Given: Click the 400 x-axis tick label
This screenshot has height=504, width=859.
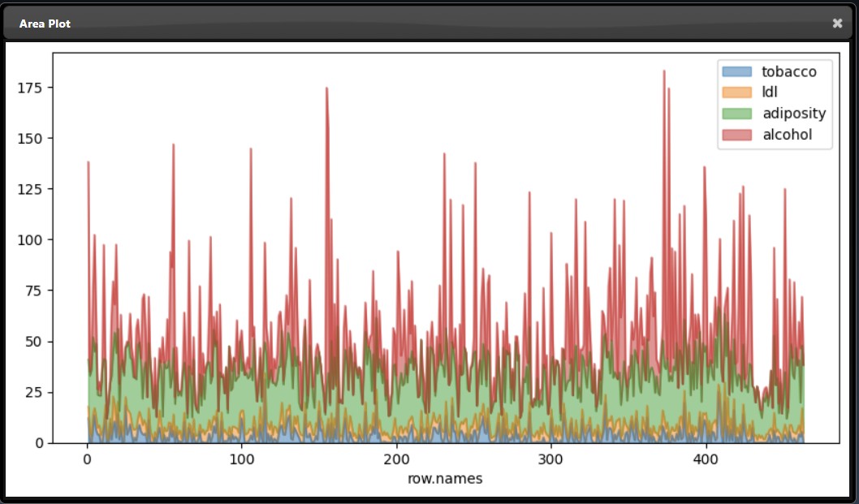Looking at the screenshot, I should [x=705, y=459].
